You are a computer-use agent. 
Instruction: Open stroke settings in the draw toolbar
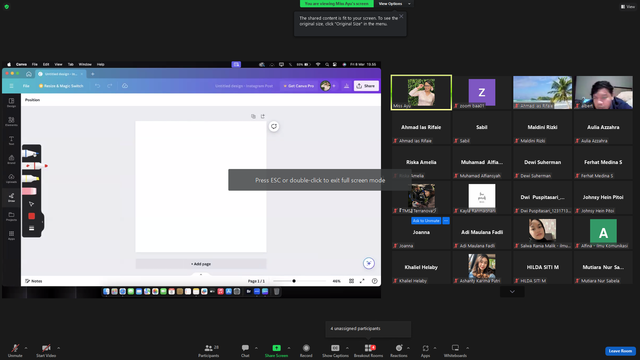pos(31,228)
